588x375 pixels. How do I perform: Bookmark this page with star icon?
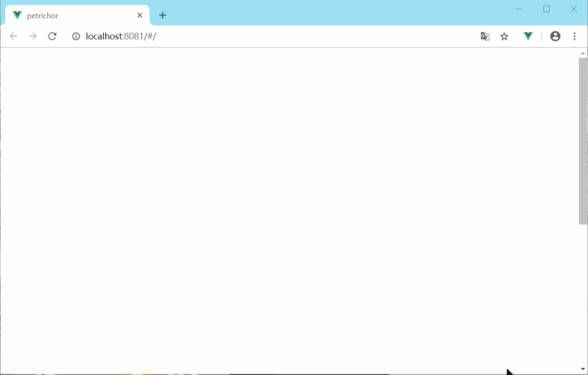(504, 36)
